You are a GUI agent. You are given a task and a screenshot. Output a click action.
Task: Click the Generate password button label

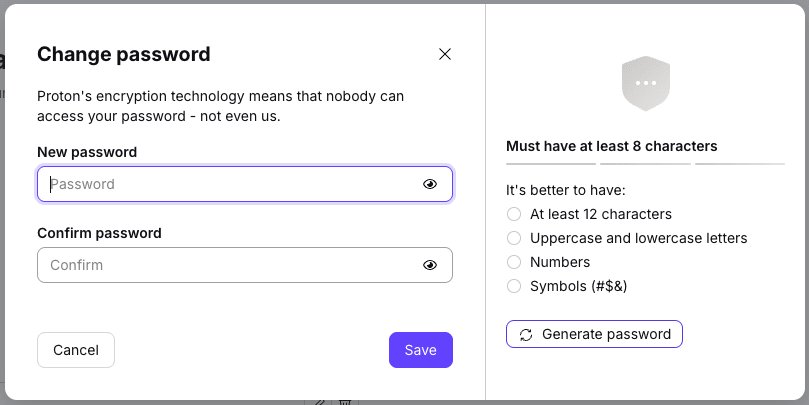tap(606, 334)
